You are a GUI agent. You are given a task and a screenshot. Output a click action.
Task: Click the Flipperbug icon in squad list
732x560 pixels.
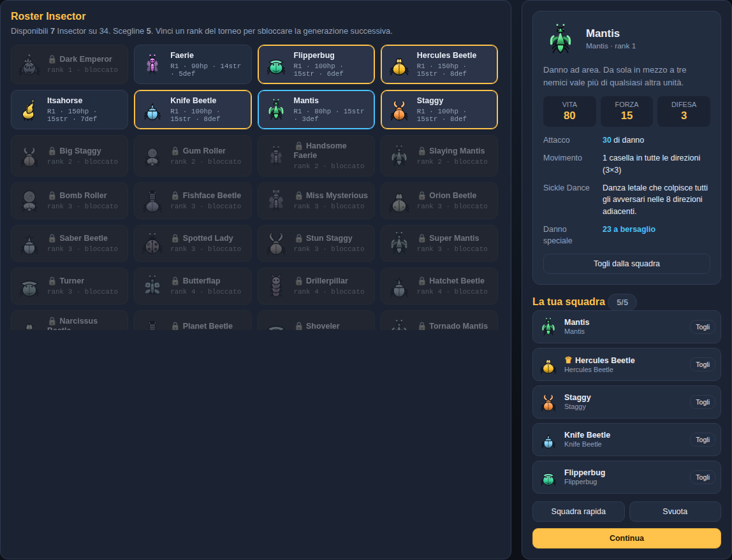click(548, 478)
